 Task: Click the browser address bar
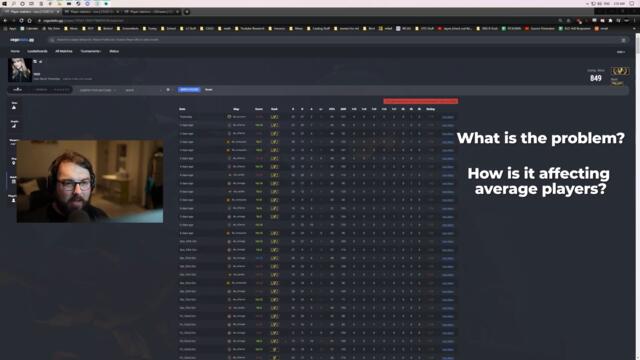coord(296,20)
